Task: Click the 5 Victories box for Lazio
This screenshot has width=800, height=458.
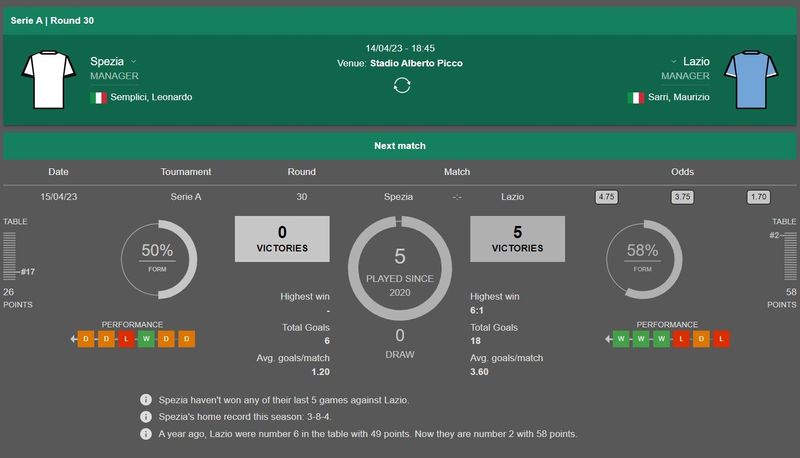Action: click(517, 239)
